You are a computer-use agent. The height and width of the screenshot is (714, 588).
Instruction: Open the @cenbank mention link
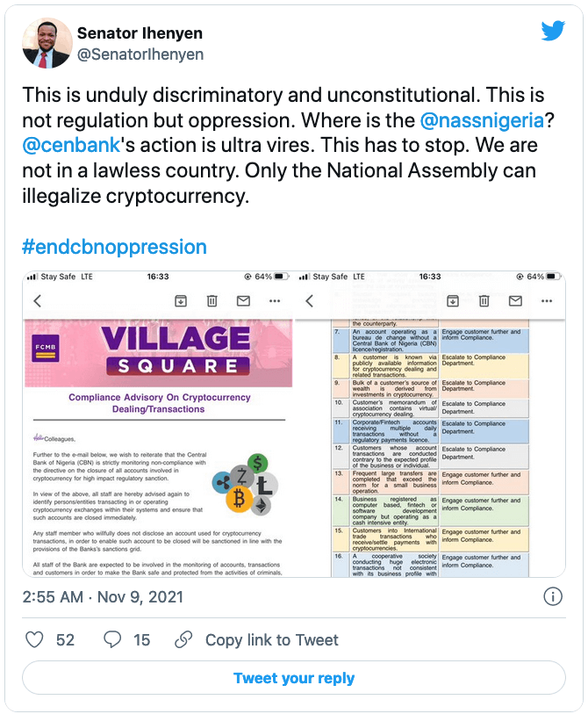(71, 146)
